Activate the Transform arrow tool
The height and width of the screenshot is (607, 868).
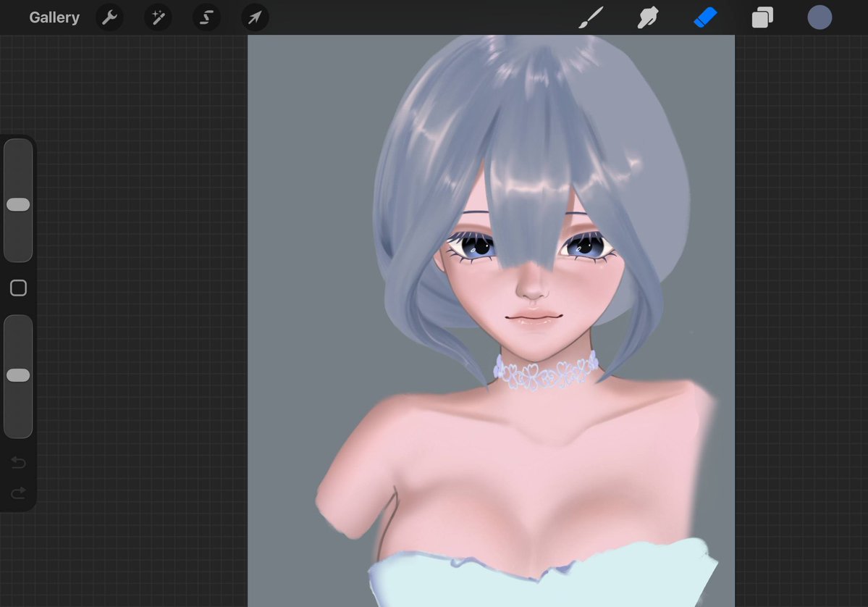tap(256, 17)
